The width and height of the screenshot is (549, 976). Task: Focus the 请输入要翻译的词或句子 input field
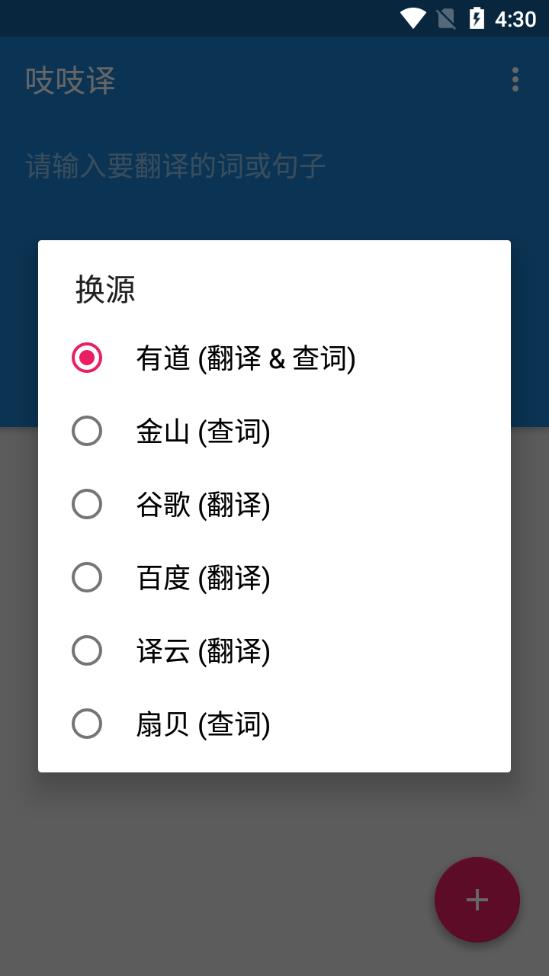(274, 166)
